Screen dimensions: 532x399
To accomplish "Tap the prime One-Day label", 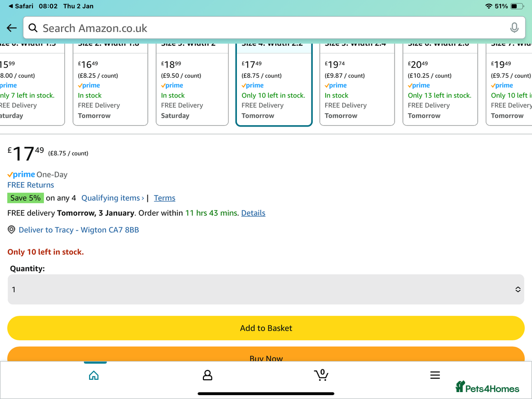I will coord(37,174).
